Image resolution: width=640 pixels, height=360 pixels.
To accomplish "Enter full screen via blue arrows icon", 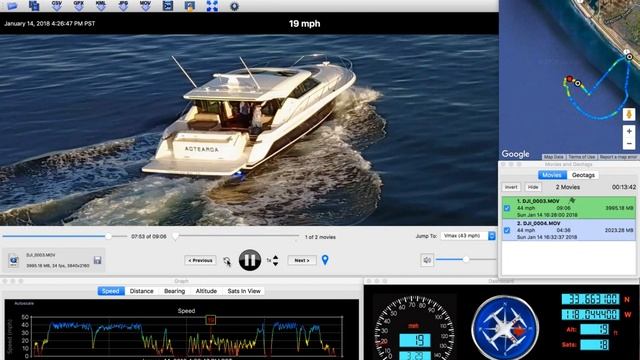I will (212, 6).
